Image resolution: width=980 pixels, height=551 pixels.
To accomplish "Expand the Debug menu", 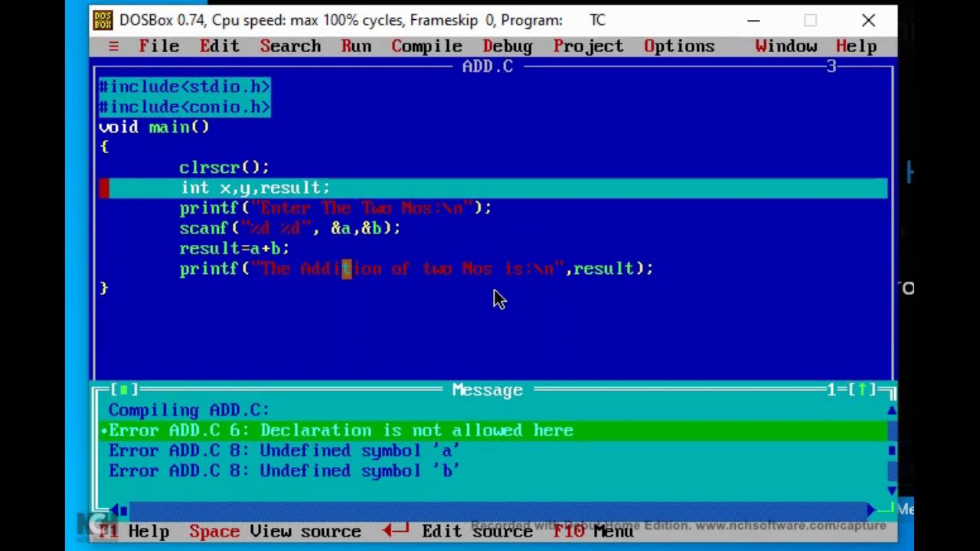I will (507, 47).
